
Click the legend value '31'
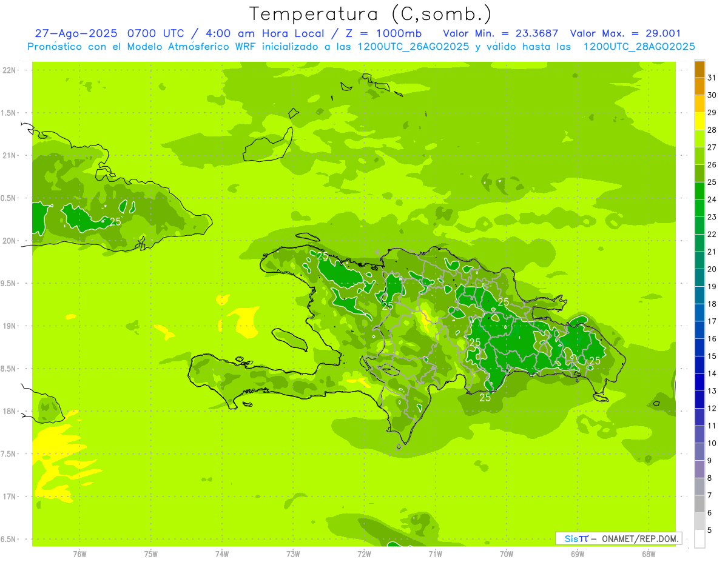(712, 78)
